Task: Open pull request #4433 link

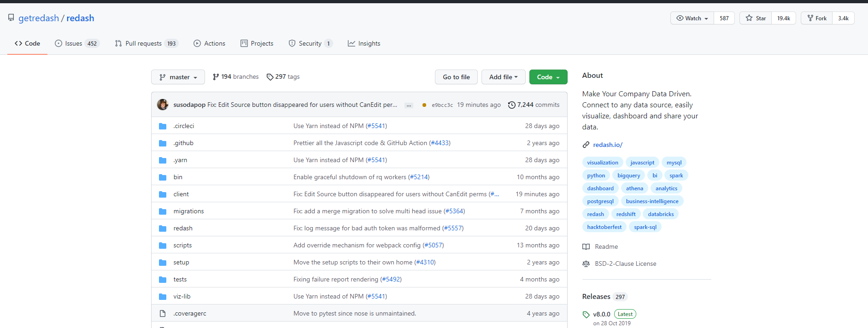Action: [440, 143]
